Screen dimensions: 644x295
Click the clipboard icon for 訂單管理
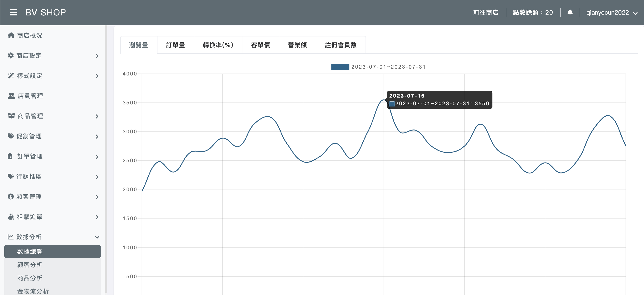tap(10, 156)
